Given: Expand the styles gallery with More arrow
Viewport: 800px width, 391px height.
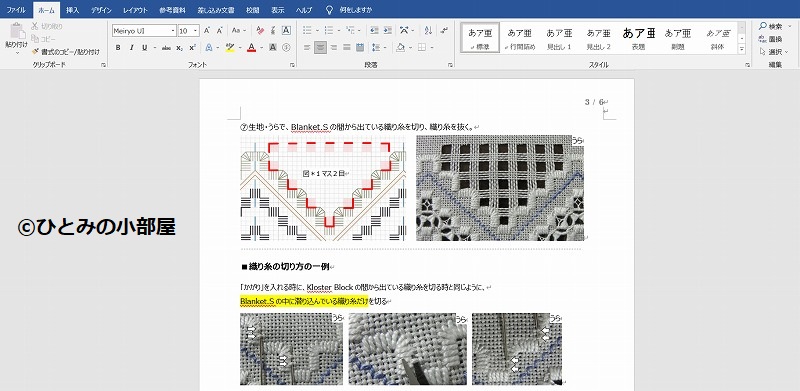Looking at the screenshot, I should pyautogui.click(x=742, y=50).
